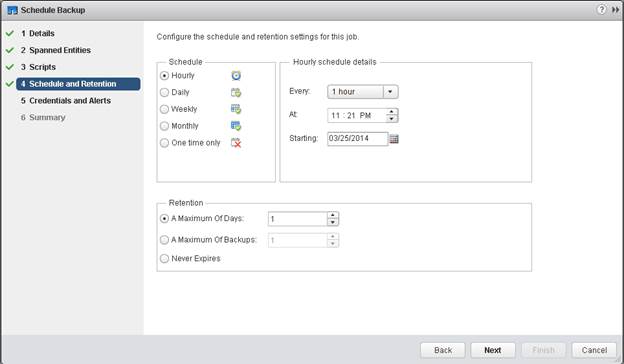Click the Cancel button
This screenshot has width=624, height=364.
click(594, 350)
